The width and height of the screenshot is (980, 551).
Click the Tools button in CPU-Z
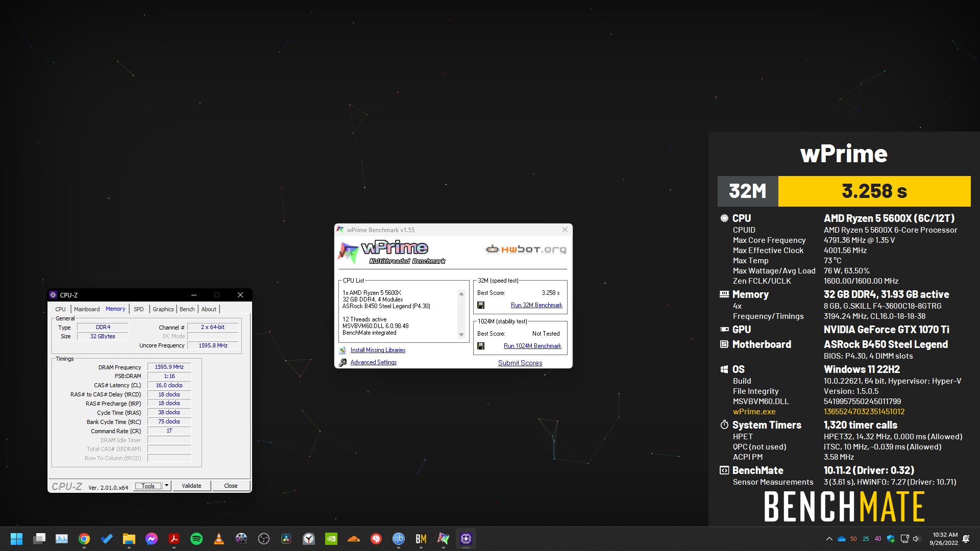149,486
